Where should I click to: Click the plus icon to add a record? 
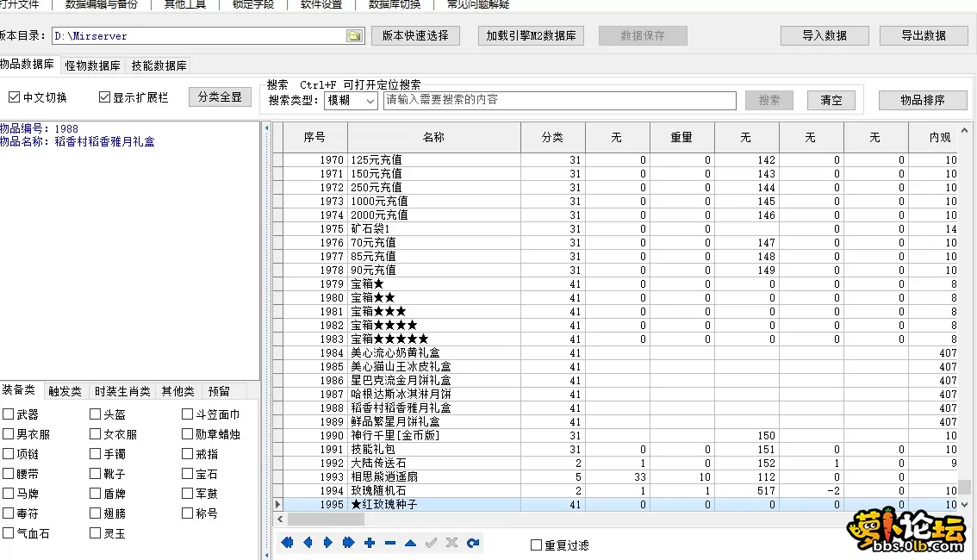click(x=370, y=543)
